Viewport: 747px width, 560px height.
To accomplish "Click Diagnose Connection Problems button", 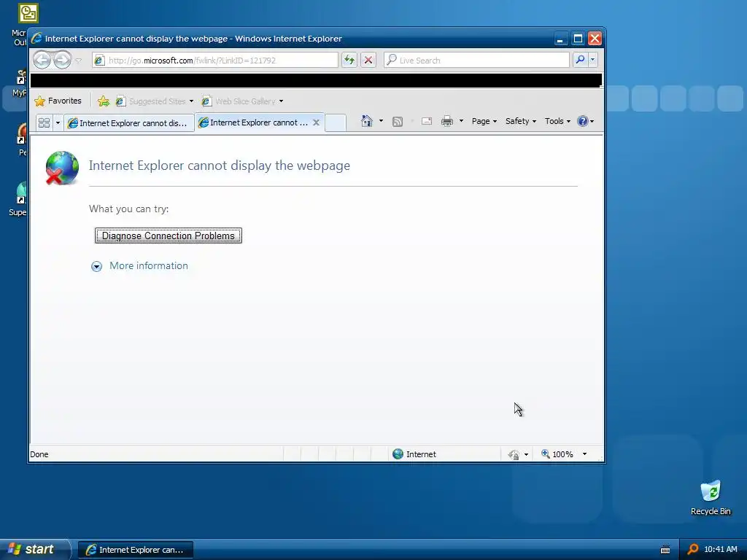I will coord(169,236).
